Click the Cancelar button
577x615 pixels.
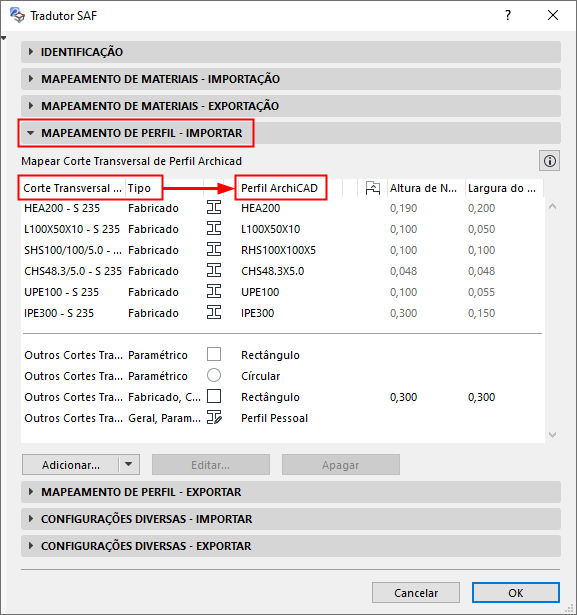point(416,593)
